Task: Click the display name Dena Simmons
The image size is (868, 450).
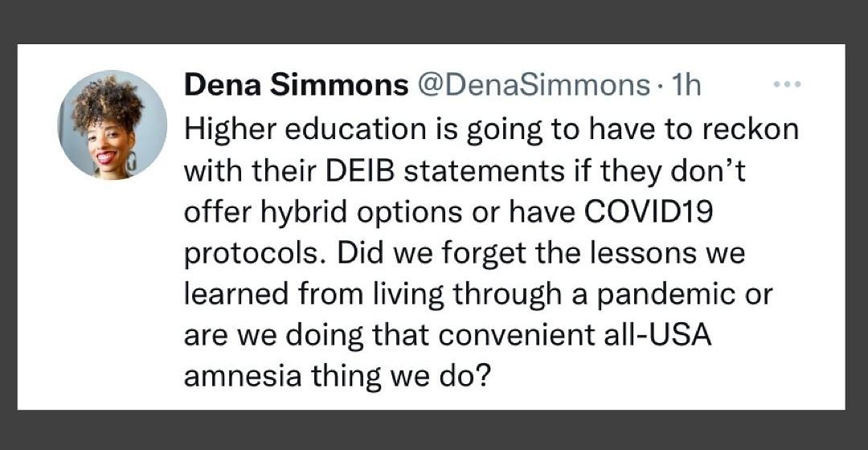Action: pos(296,86)
